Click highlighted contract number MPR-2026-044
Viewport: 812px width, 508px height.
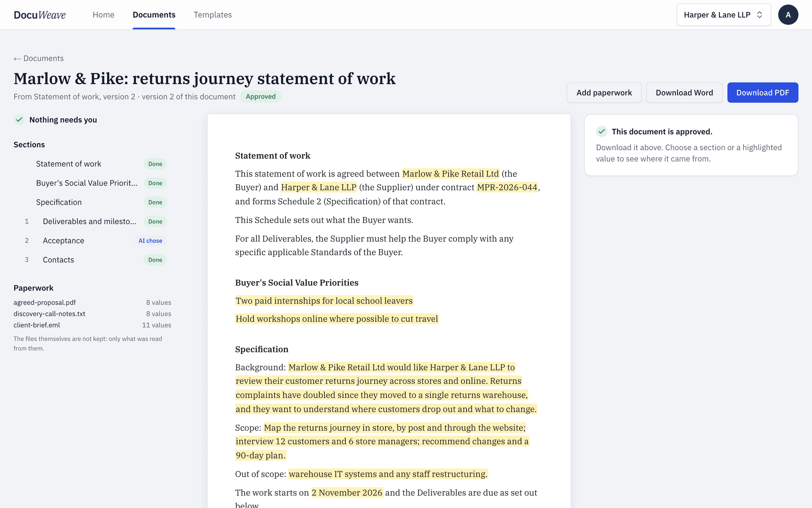click(507, 187)
